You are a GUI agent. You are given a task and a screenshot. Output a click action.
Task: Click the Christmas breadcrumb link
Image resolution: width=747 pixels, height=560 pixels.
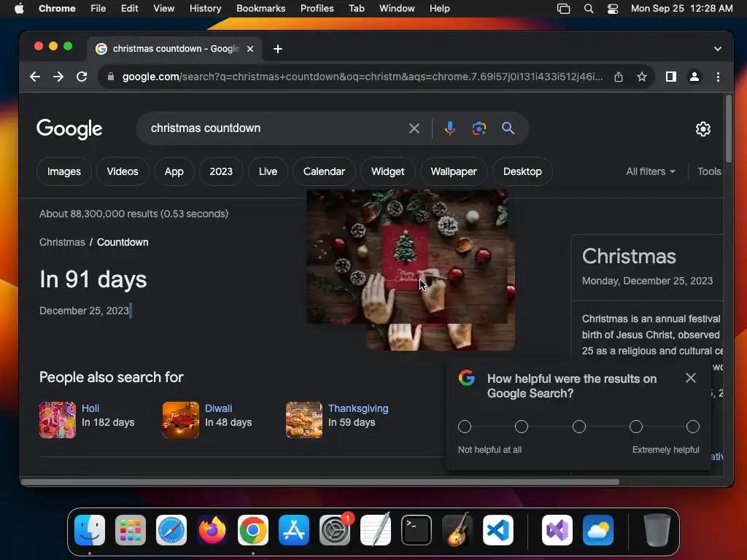point(62,242)
